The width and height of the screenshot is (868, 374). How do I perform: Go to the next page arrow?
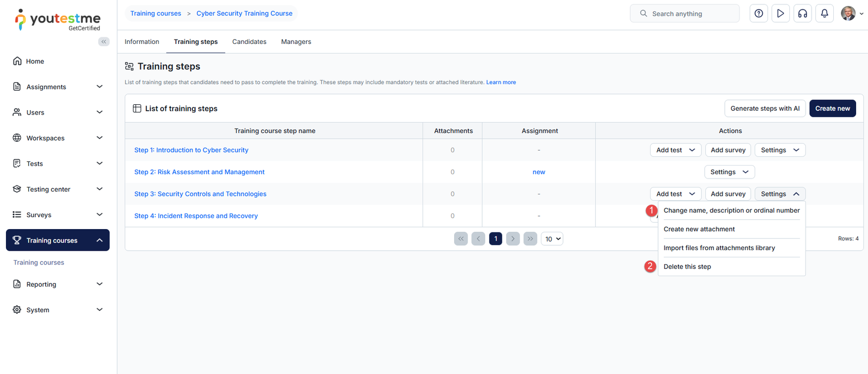point(513,239)
